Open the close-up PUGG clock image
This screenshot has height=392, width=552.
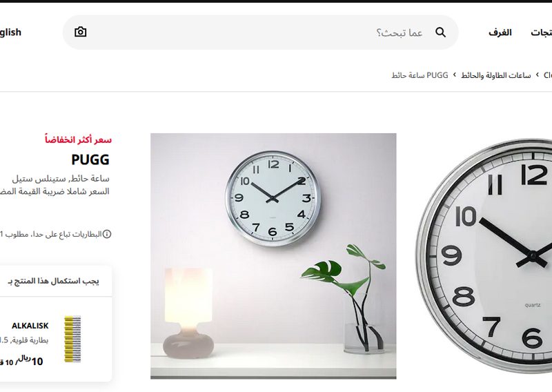tap(484, 256)
